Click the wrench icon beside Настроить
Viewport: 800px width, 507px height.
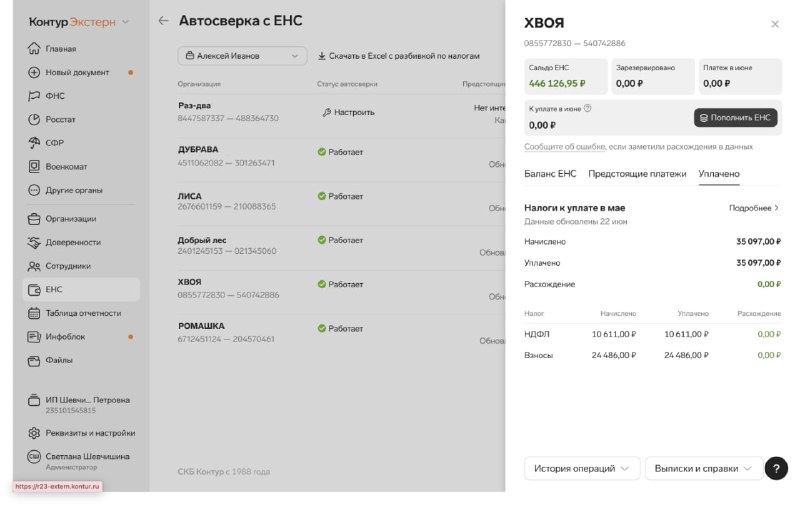click(x=327, y=112)
